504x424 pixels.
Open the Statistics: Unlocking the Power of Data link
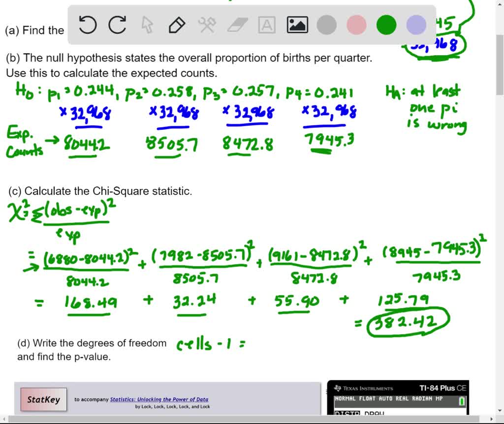159,399
